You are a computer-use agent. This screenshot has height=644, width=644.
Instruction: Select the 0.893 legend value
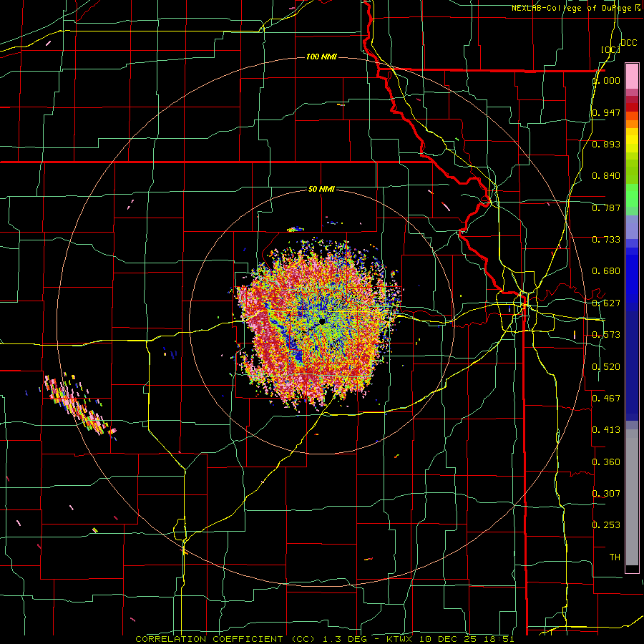[607, 144]
